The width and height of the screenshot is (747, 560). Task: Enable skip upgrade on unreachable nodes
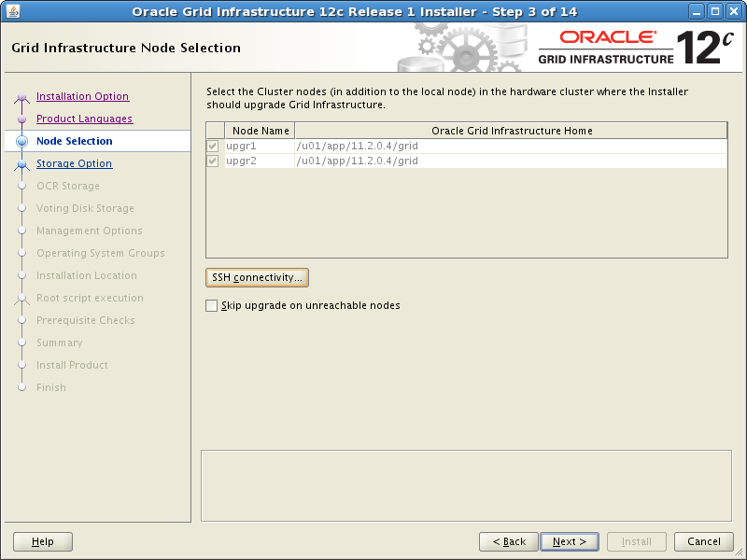point(211,305)
